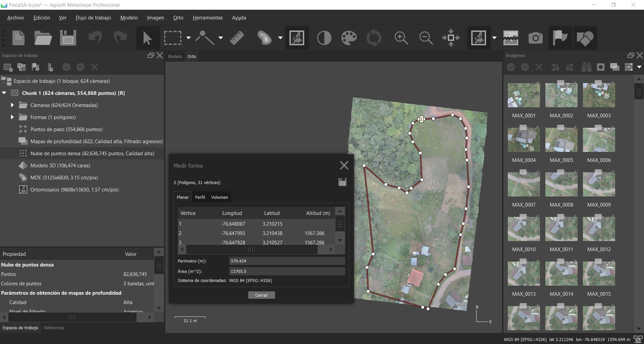Screen dimensions: 644x344
Task: Select the navigation arrow tool
Action: (x=147, y=38)
